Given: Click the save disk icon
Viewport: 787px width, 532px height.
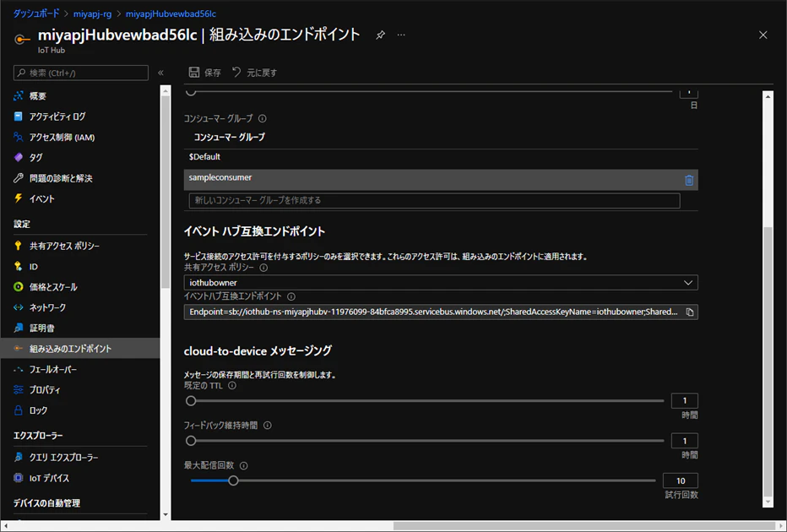Looking at the screenshot, I should (193, 73).
